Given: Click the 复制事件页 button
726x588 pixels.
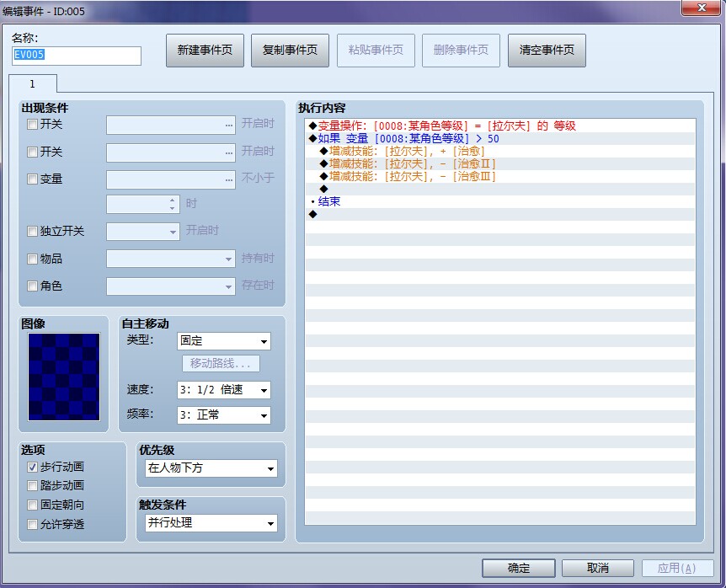Looking at the screenshot, I should (x=290, y=50).
